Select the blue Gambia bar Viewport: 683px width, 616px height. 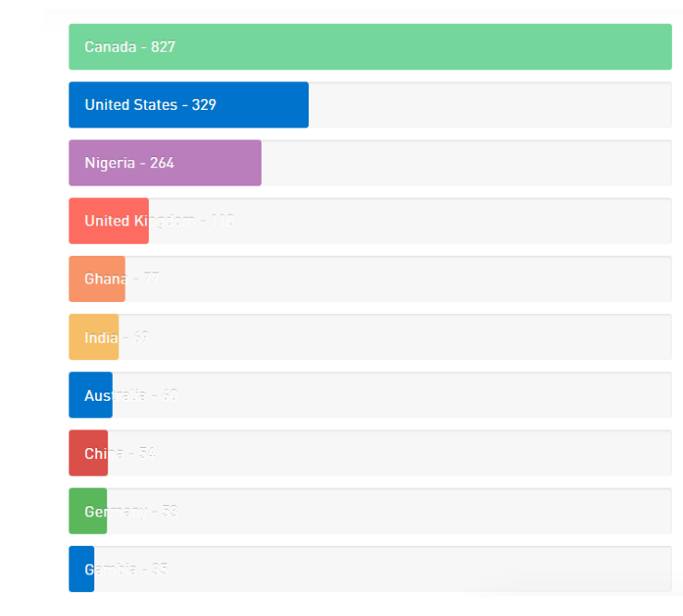pos(81,569)
